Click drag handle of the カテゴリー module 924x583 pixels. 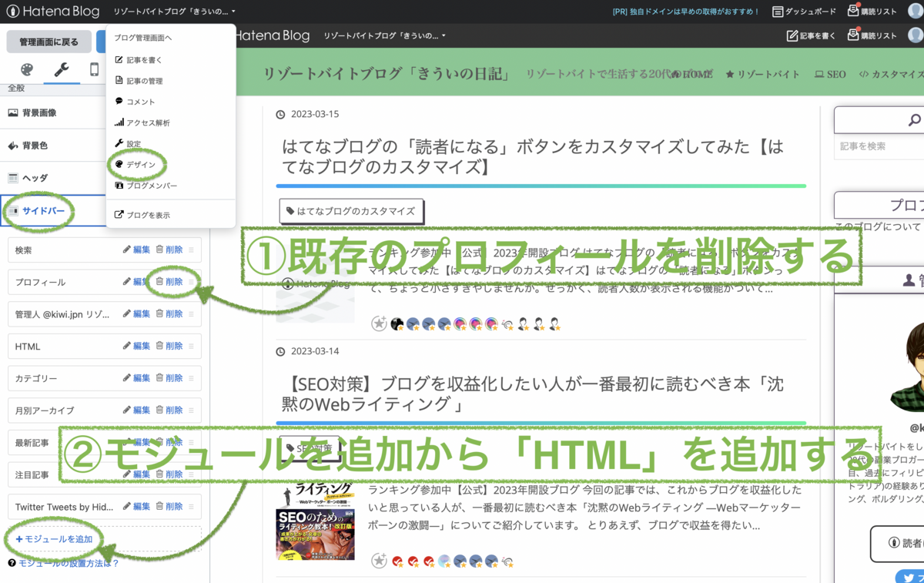pyautogui.click(x=191, y=378)
